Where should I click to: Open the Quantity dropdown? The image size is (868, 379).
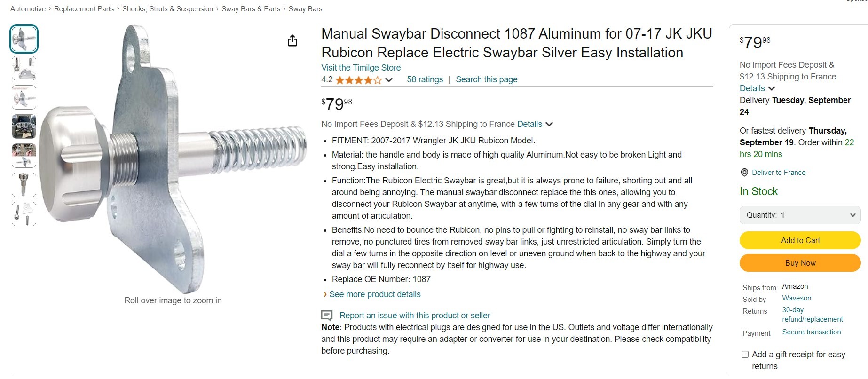tap(800, 215)
